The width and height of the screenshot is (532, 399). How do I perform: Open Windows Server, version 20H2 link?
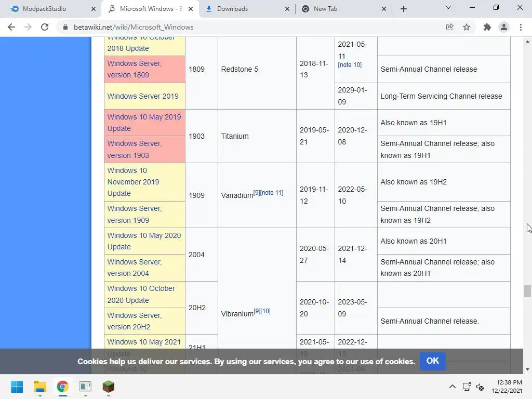135,321
